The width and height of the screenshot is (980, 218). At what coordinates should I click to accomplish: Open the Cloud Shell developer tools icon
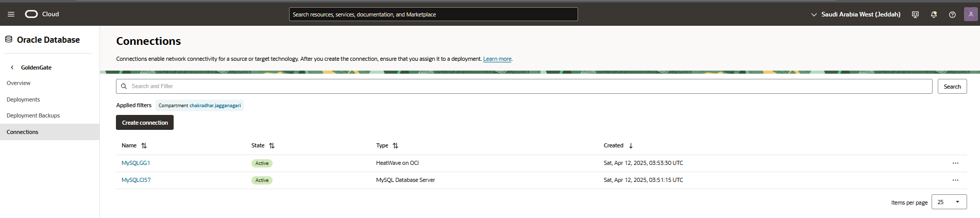[915, 14]
